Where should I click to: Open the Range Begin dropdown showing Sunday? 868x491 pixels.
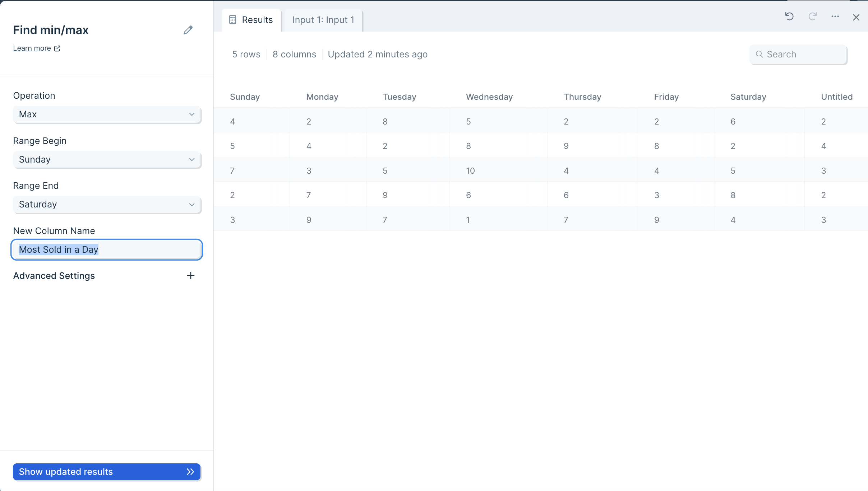tap(107, 159)
